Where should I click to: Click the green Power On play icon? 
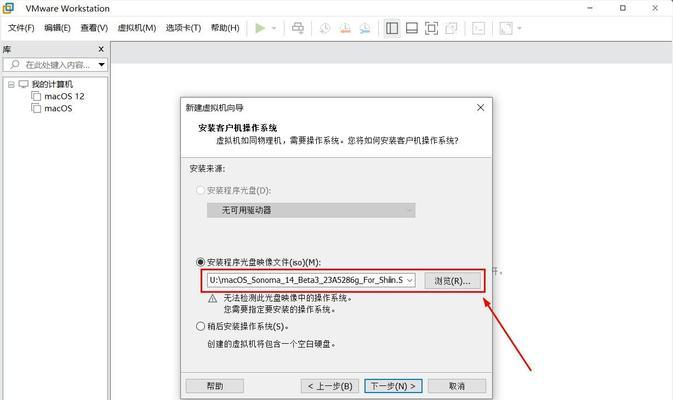[x=260, y=28]
